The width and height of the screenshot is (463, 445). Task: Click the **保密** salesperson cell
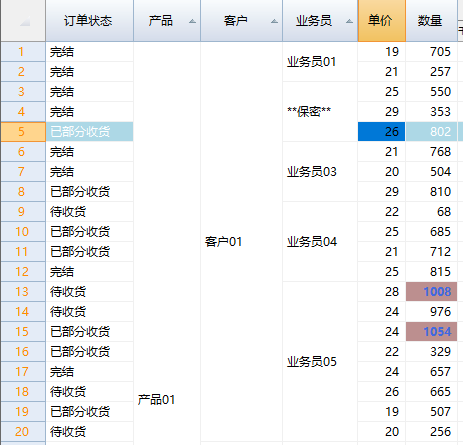[x=320, y=112]
